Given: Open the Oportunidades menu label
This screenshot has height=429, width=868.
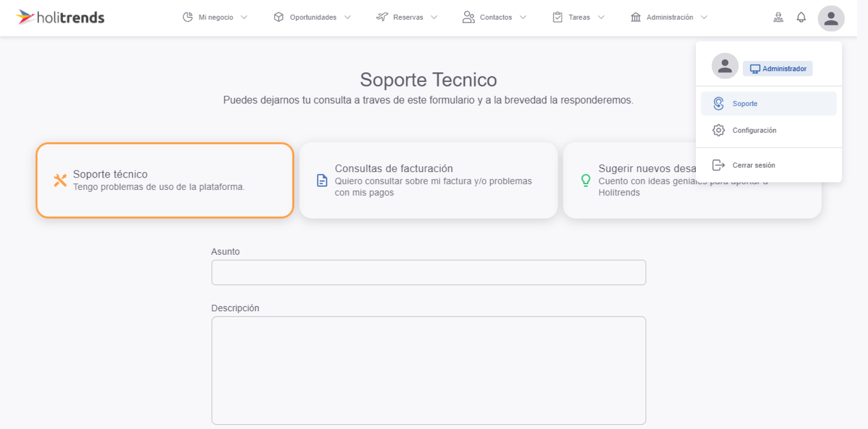Looking at the screenshot, I should coord(313,17).
